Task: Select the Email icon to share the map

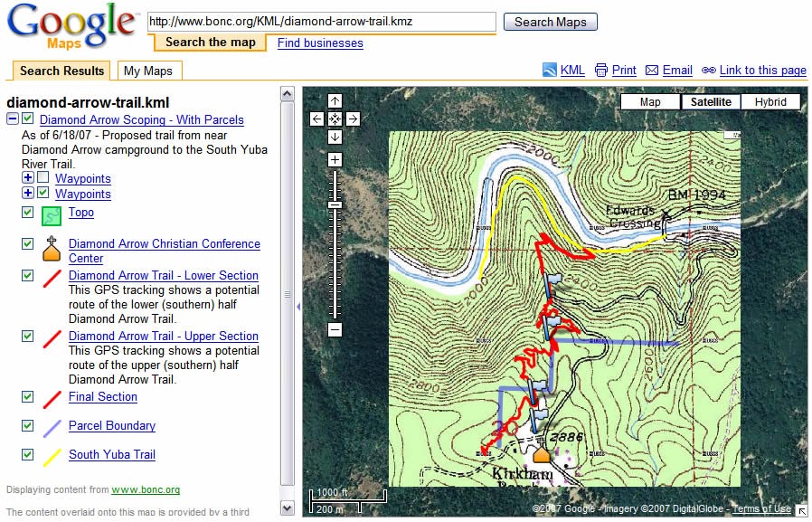Action: tap(653, 70)
